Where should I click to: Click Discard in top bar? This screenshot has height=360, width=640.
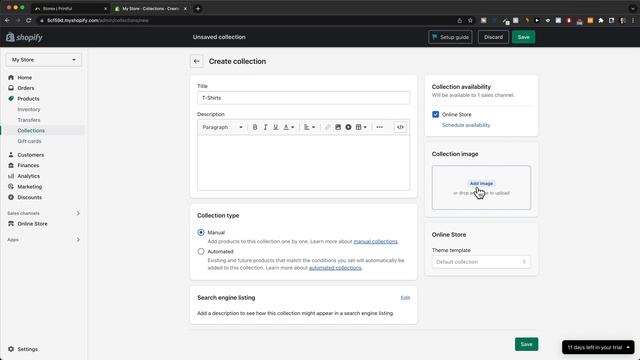pos(493,37)
